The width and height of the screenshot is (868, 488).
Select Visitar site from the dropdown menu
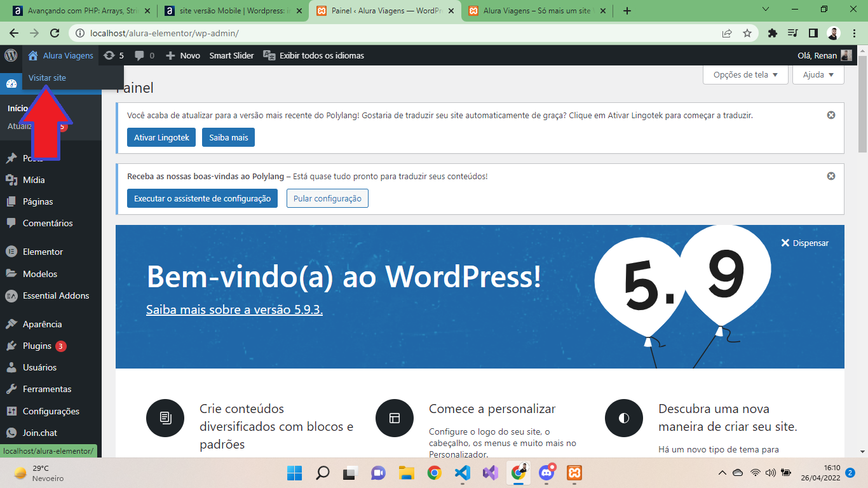pos(47,78)
